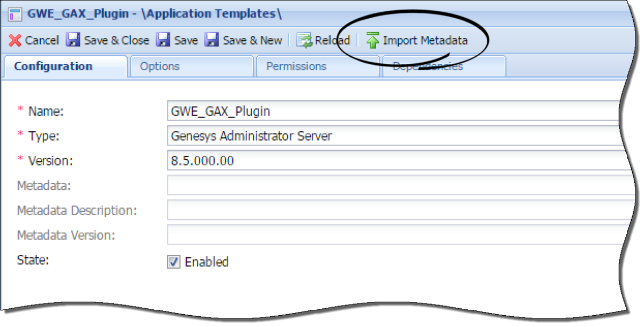This screenshot has height=327, width=644.
Task: Click the Version: label
Action: pyautogui.click(x=50, y=161)
